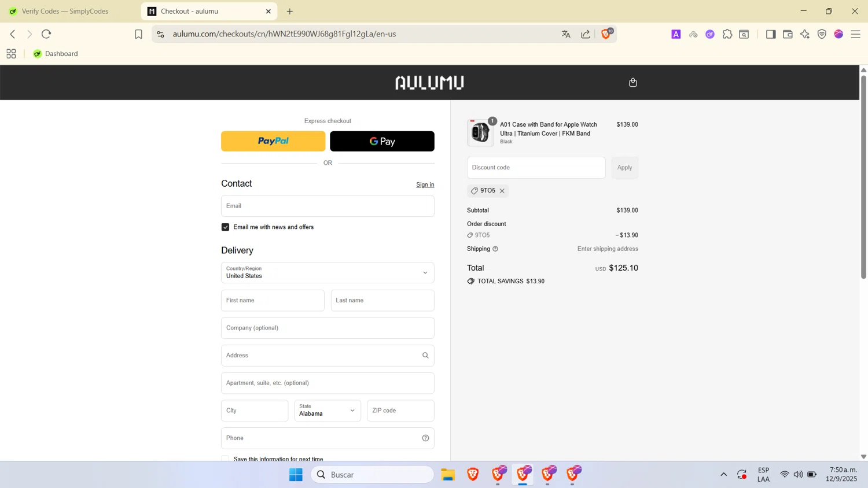The width and height of the screenshot is (868, 488).
Task: Open a new browser tab
Action: click(290, 12)
